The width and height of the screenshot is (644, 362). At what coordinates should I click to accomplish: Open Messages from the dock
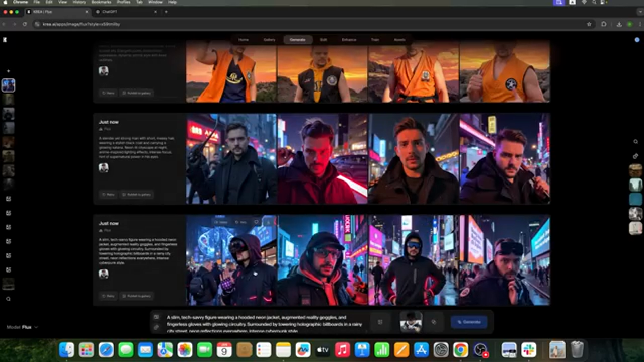(x=126, y=349)
